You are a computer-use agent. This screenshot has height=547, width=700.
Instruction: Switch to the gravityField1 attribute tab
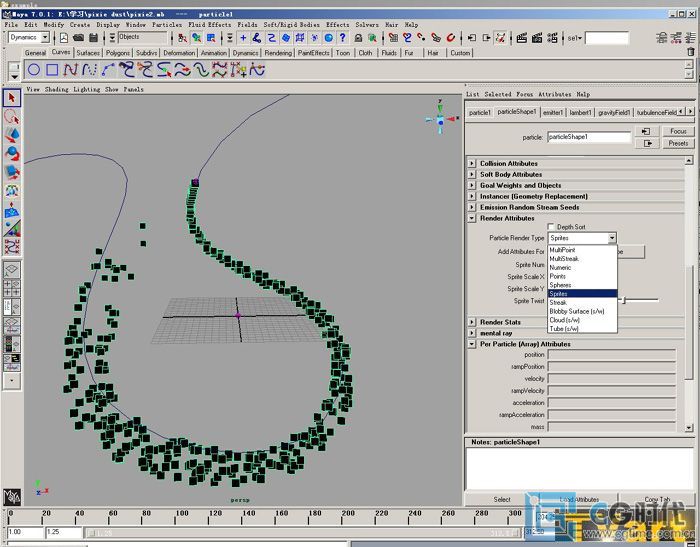(614, 113)
